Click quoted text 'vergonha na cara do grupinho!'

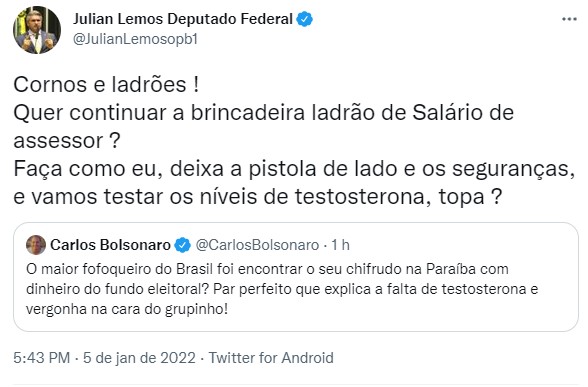(127, 309)
